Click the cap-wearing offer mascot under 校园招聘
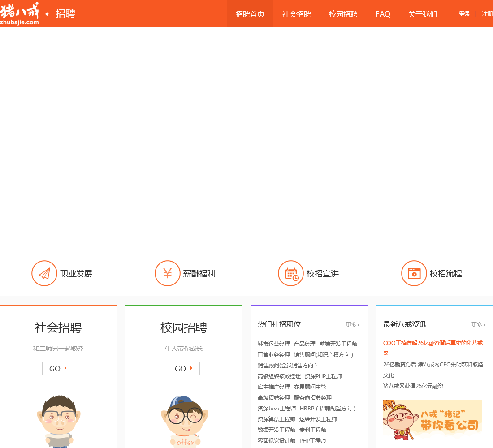The width and height of the screenshot is (493, 448). click(184, 421)
